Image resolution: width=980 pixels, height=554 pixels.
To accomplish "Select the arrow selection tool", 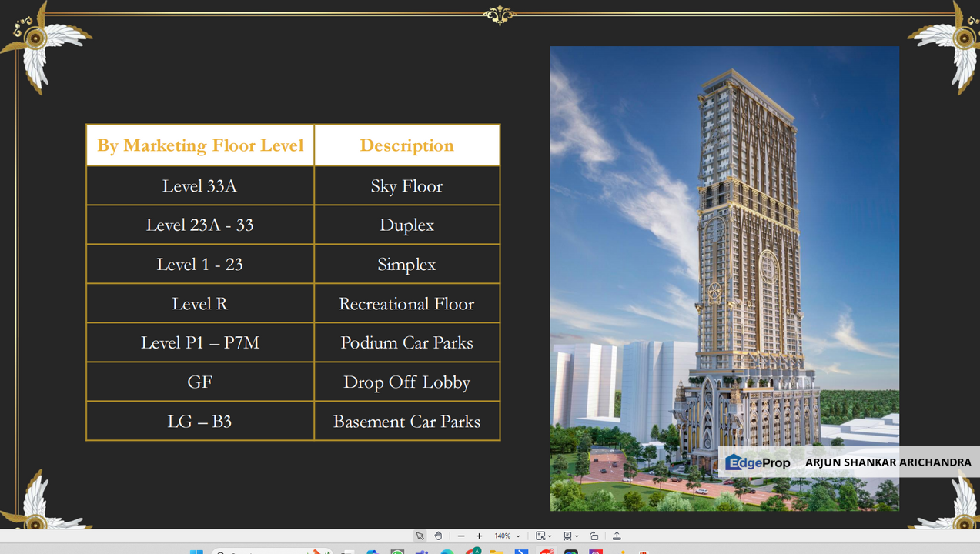I will click(420, 536).
